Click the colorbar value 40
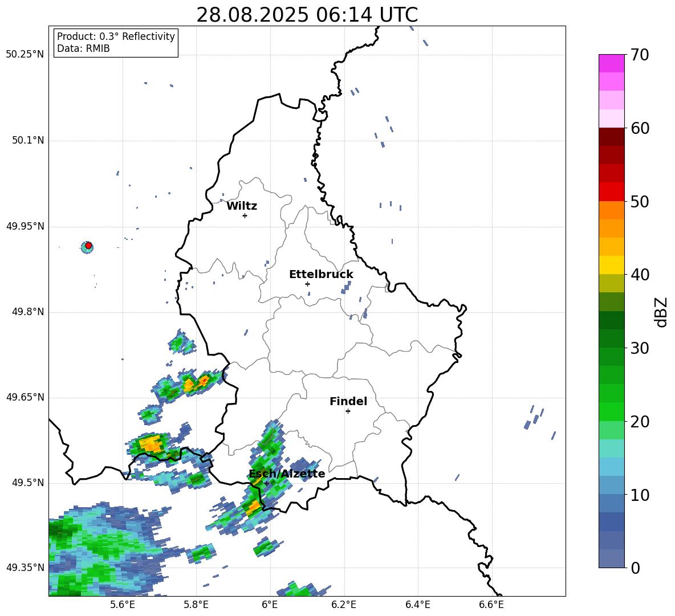 [640, 275]
